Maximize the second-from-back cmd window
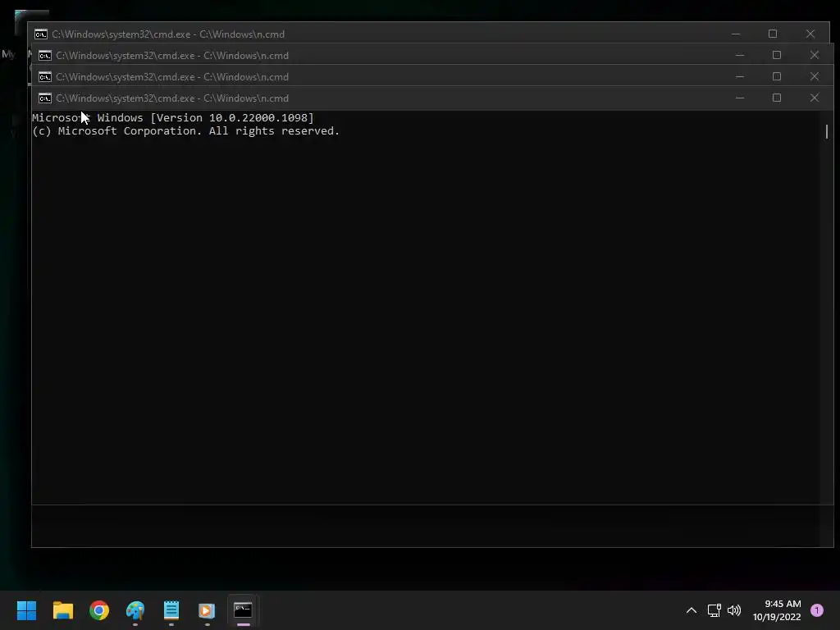The image size is (840, 630). click(777, 55)
